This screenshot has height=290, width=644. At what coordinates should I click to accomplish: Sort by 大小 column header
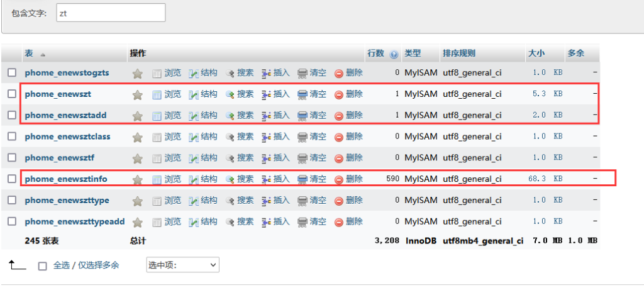pos(536,53)
